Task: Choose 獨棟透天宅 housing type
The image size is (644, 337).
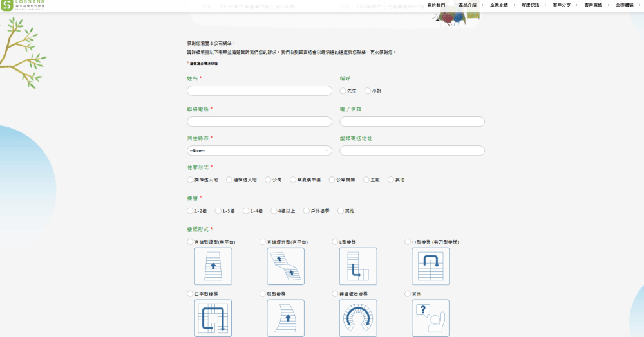Action: (x=190, y=179)
